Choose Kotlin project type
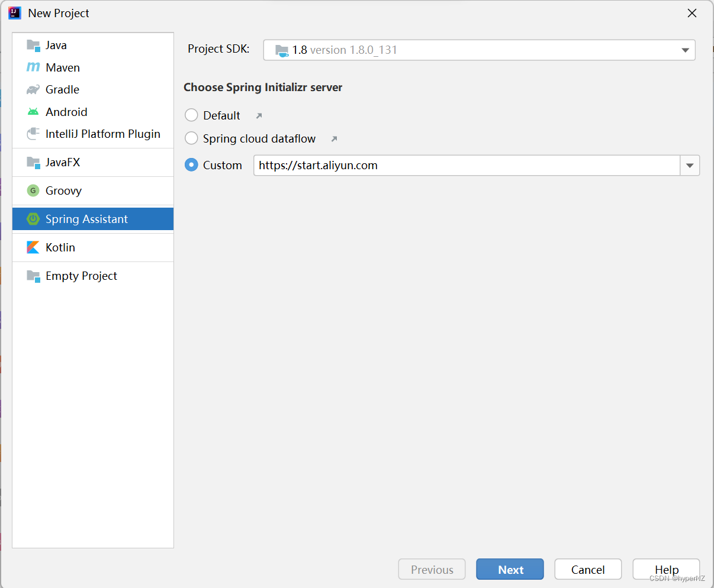 point(93,247)
